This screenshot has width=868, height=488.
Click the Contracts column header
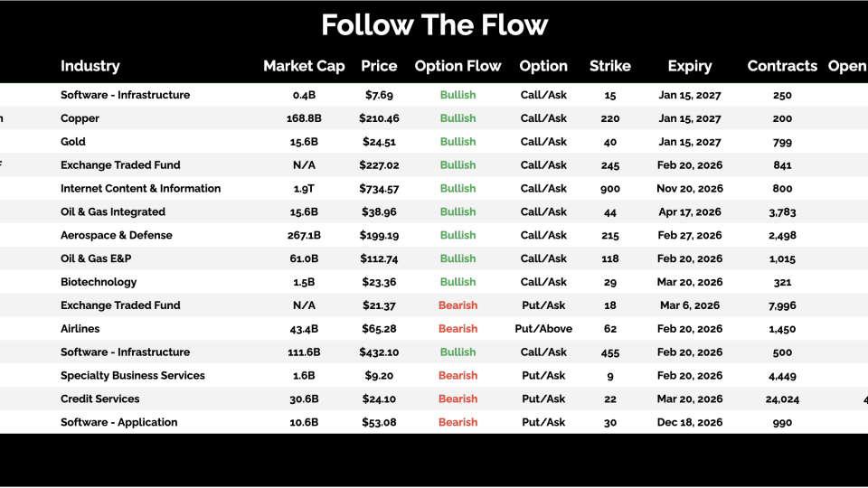coord(782,66)
